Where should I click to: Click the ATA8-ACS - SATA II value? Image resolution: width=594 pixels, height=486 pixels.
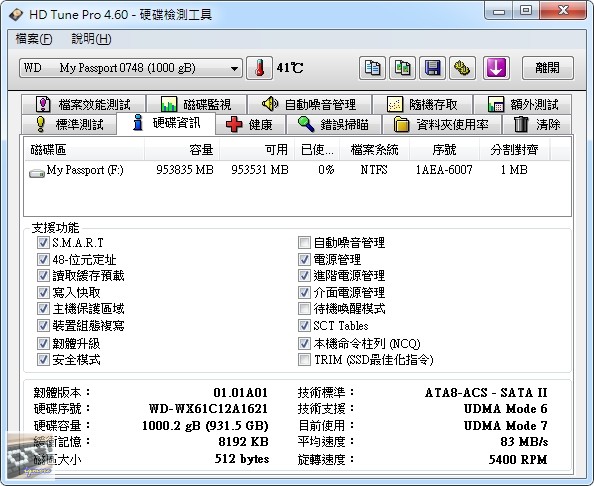[486, 393]
